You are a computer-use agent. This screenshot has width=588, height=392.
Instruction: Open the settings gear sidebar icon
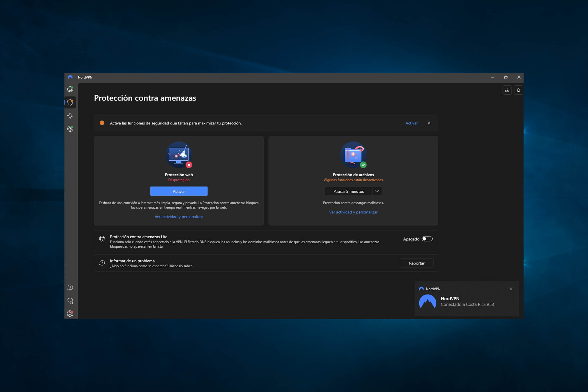tap(70, 313)
